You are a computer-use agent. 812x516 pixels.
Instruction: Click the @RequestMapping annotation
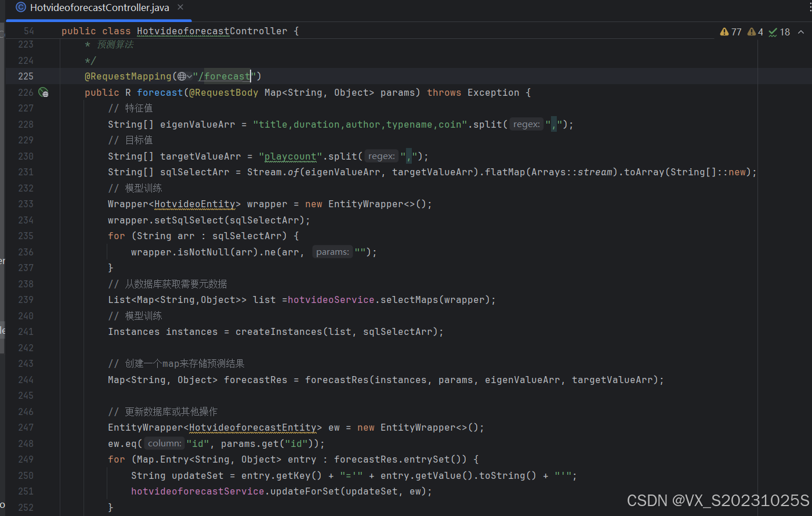[x=128, y=76]
